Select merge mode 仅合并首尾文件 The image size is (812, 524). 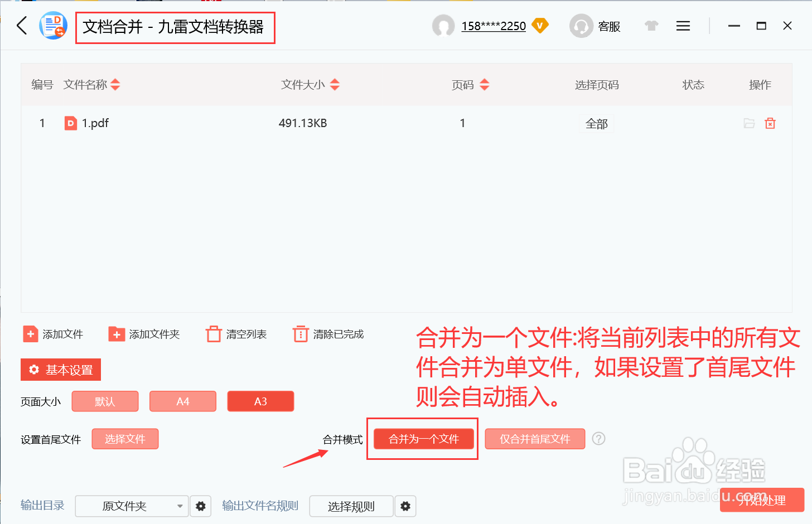pos(535,439)
